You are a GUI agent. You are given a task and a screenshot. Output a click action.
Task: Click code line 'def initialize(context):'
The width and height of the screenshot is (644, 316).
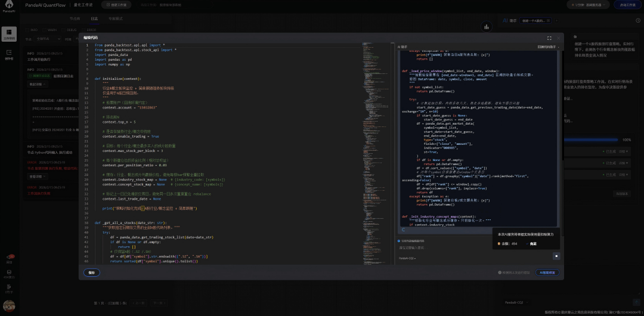coord(117,79)
